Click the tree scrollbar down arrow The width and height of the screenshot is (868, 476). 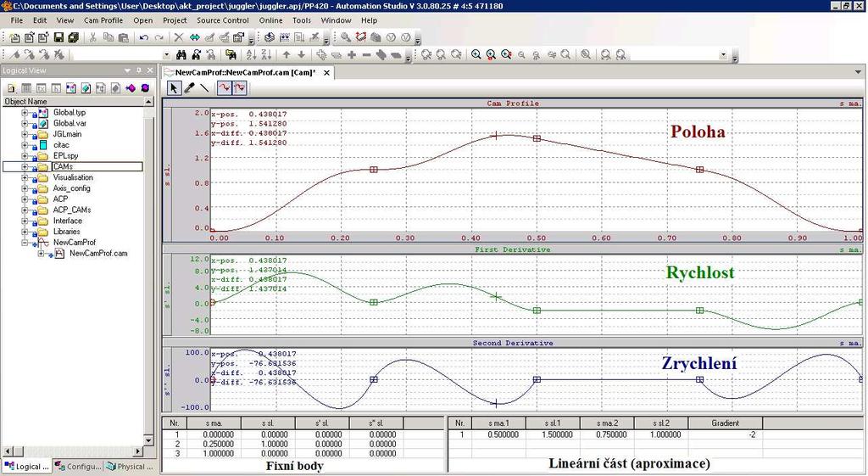[148, 441]
